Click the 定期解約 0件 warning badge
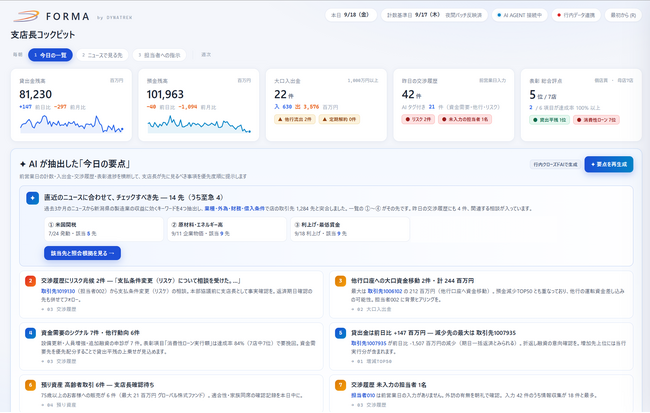The width and height of the screenshot is (650, 413). (339, 119)
